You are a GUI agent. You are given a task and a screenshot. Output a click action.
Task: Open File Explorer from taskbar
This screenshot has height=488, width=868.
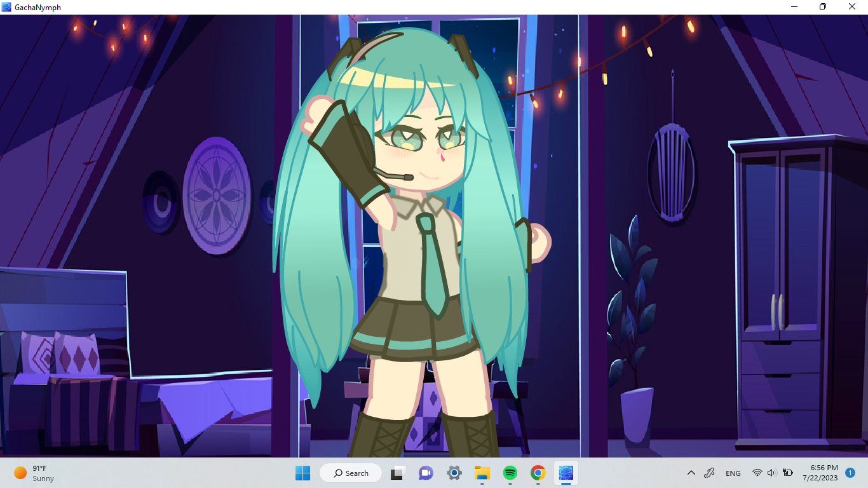482,473
